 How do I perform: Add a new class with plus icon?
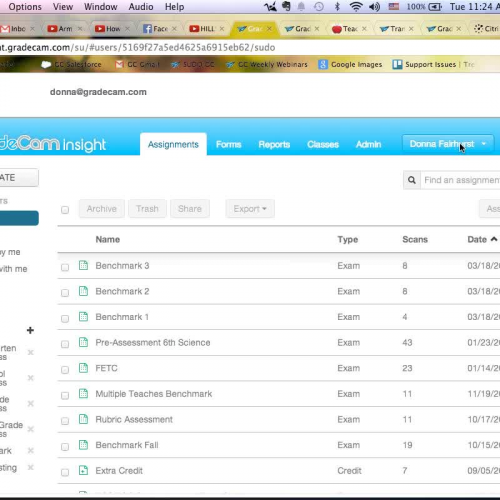click(30, 330)
